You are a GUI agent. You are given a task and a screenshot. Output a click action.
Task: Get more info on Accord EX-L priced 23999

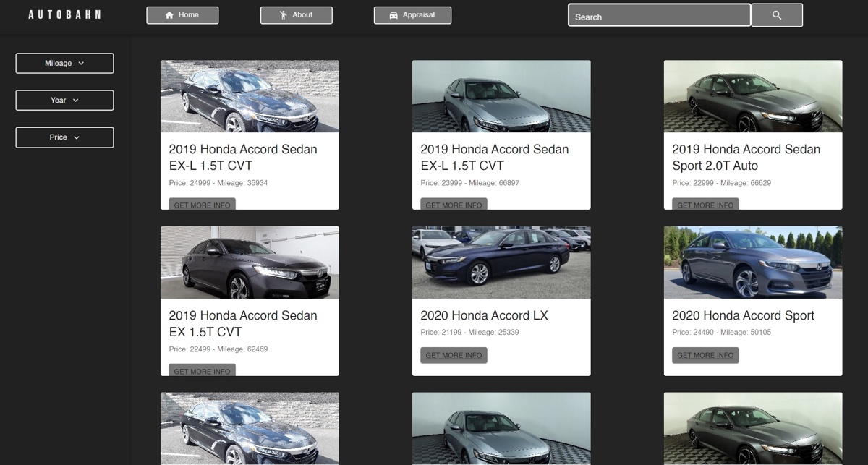454,205
